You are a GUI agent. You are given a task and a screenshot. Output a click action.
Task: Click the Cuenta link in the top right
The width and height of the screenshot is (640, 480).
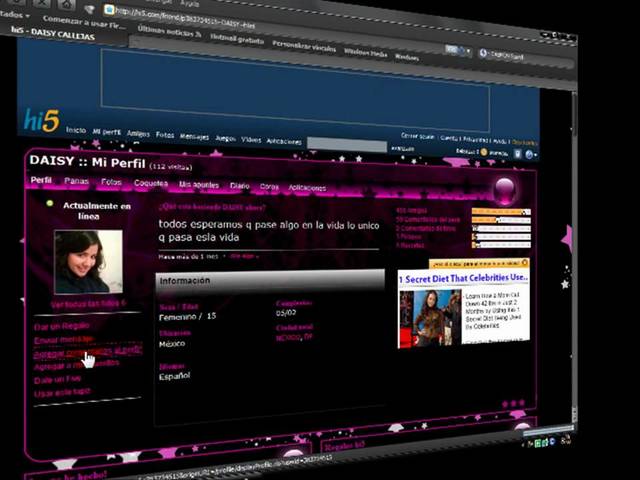click(449, 138)
